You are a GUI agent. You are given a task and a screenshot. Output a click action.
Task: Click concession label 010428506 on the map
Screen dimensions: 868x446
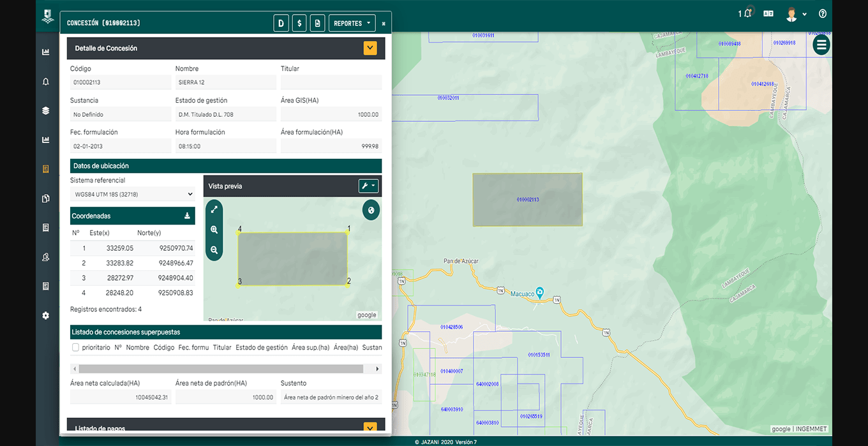coord(451,327)
